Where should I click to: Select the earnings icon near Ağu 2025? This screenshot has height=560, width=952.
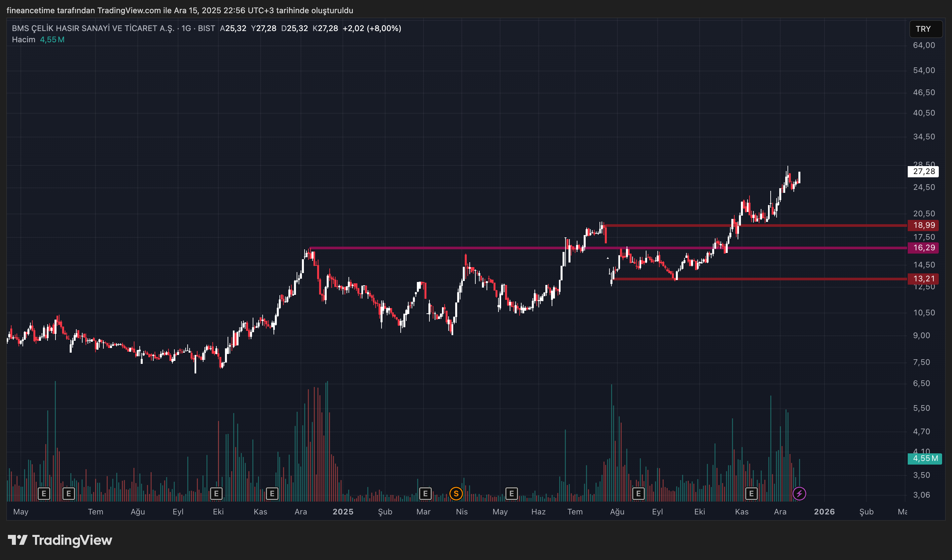pyautogui.click(x=639, y=494)
